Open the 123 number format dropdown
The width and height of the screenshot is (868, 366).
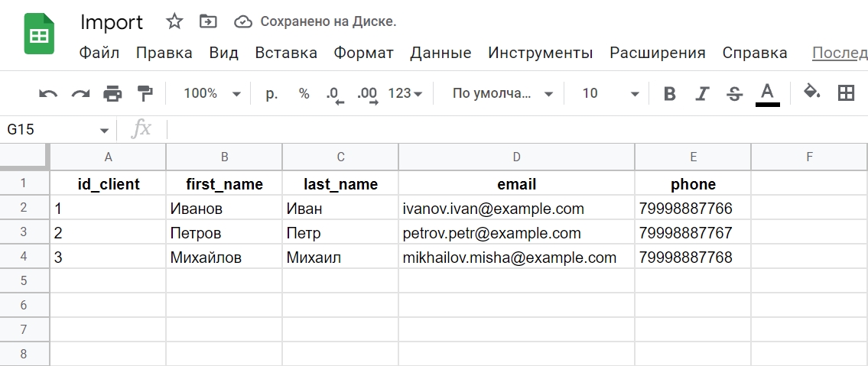tap(405, 93)
